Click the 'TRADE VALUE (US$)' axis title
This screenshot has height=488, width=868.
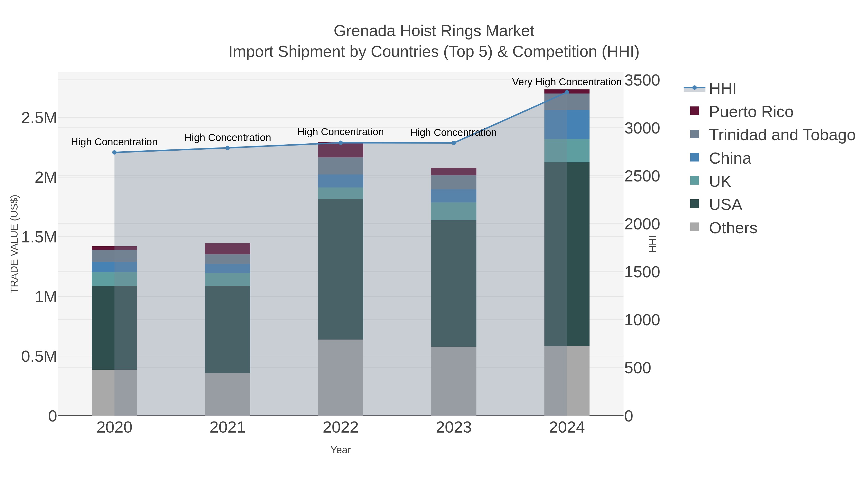(14, 244)
